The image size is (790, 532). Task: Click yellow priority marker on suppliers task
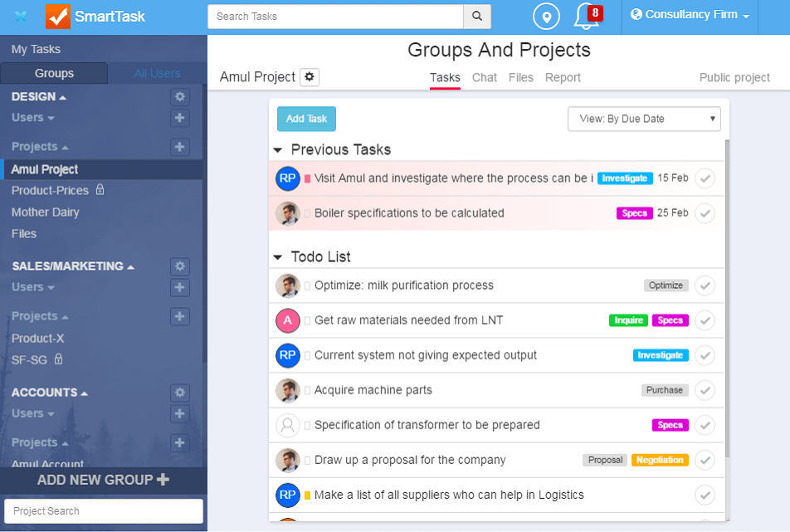(307, 495)
